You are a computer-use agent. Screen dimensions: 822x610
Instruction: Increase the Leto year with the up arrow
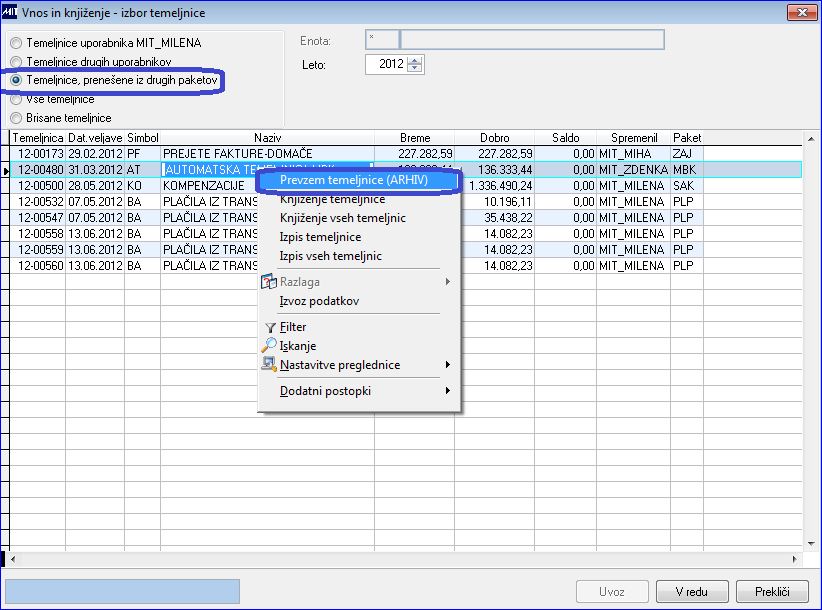pos(415,61)
